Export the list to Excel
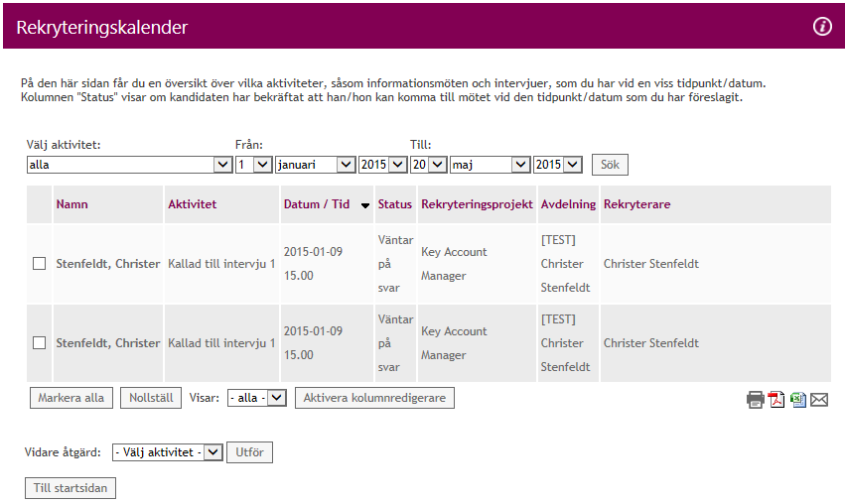The image size is (845, 504). tap(798, 400)
